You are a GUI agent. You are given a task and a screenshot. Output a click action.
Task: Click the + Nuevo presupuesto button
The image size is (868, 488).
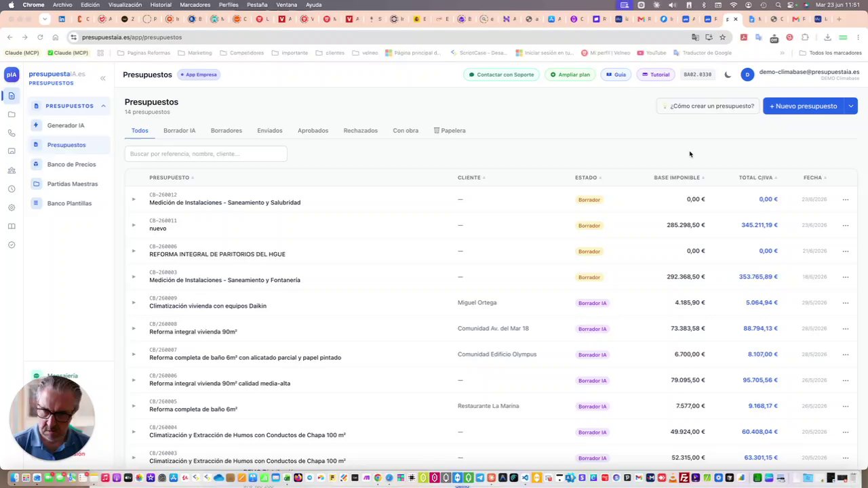[x=804, y=106]
